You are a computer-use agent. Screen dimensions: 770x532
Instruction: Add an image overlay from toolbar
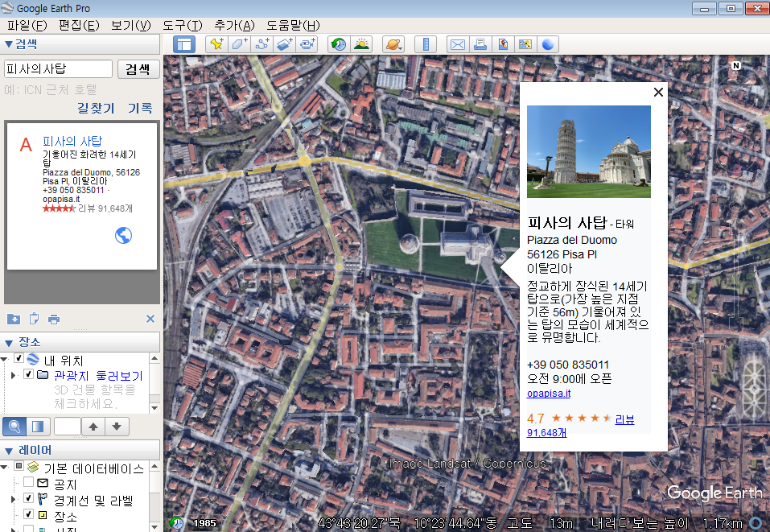(x=284, y=44)
